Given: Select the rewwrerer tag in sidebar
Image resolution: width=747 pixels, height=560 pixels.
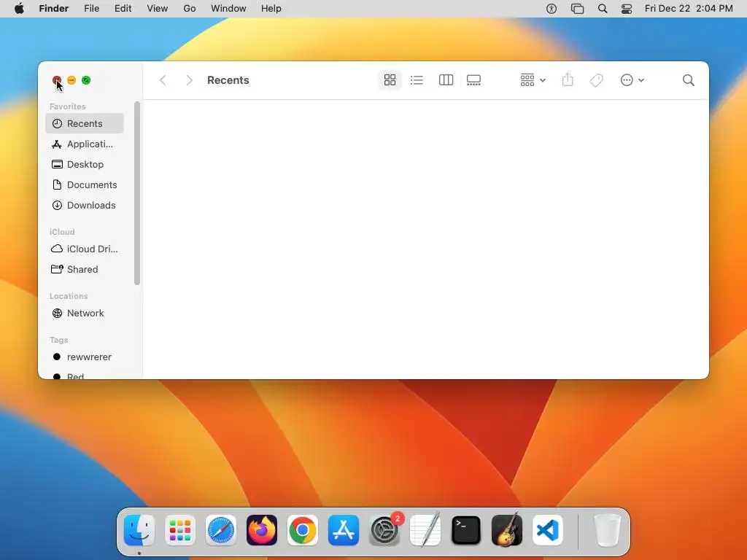Looking at the screenshot, I should (x=85, y=357).
